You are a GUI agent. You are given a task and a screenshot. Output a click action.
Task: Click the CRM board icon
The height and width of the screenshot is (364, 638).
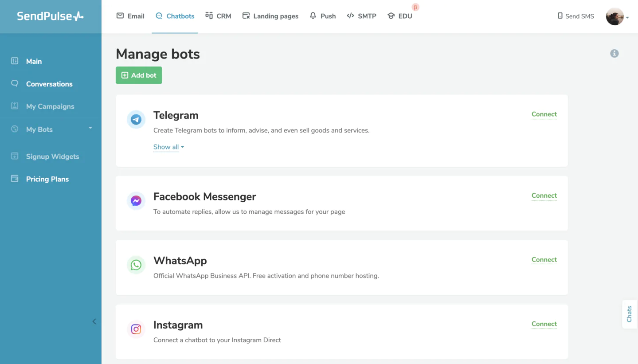point(209,16)
